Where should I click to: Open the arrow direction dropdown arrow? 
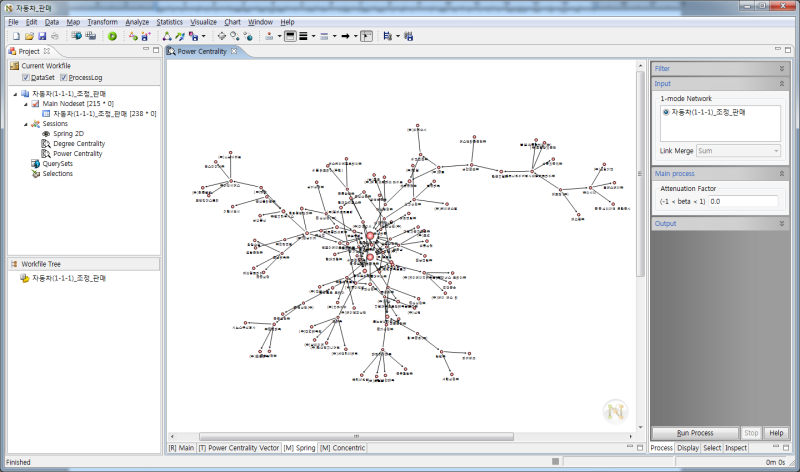click(x=356, y=36)
